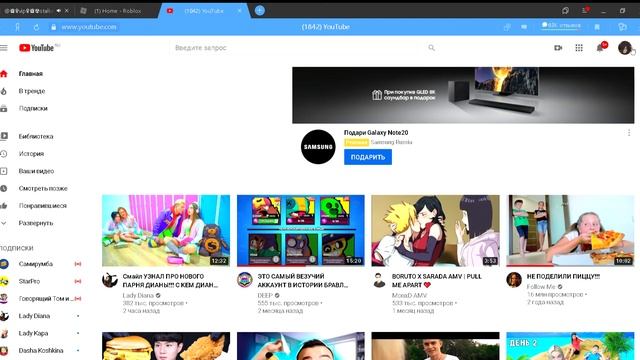Click the YouTube logo

tap(36, 48)
